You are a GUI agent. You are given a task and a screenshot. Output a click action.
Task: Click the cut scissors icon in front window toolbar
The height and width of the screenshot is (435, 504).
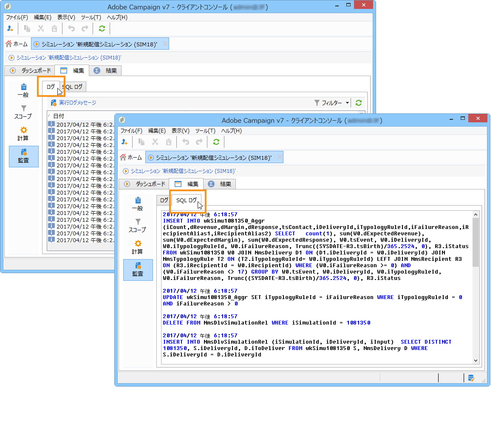[x=155, y=142]
